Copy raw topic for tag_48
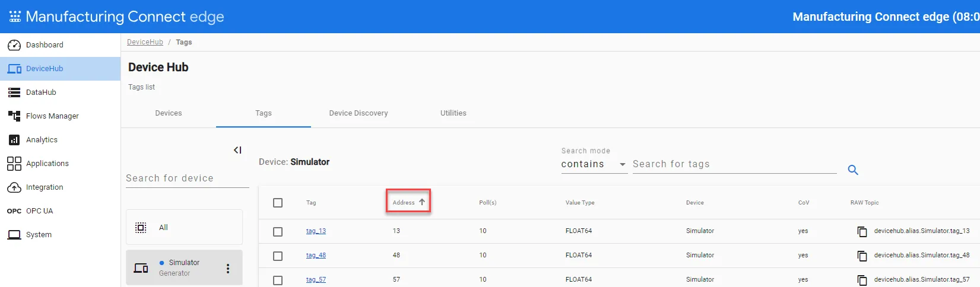The height and width of the screenshot is (287, 980). [862, 256]
